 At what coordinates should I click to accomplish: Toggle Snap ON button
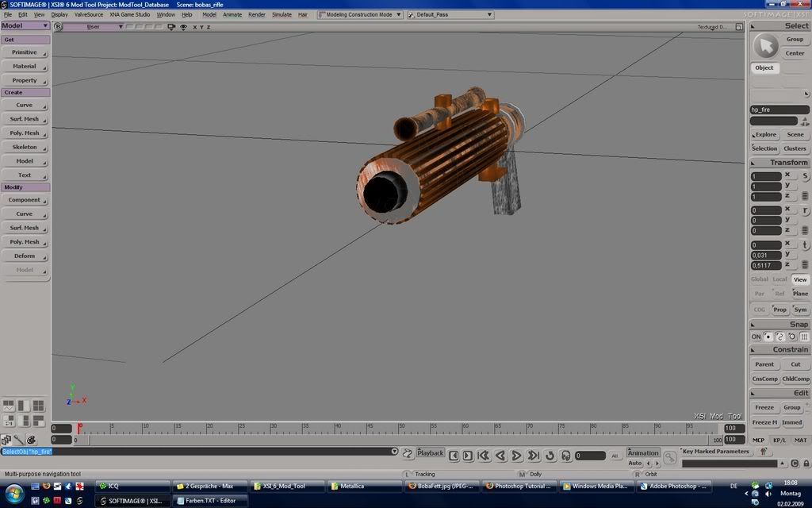pos(756,337)
